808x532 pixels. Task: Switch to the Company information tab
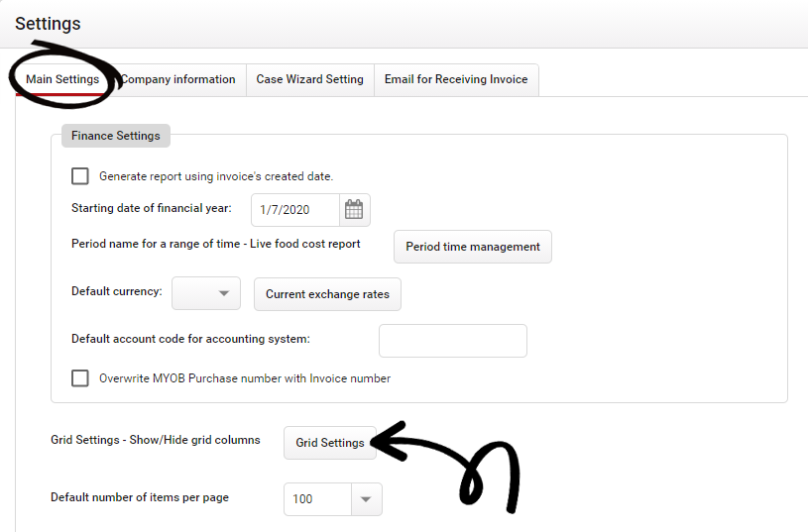pos(178,79)
